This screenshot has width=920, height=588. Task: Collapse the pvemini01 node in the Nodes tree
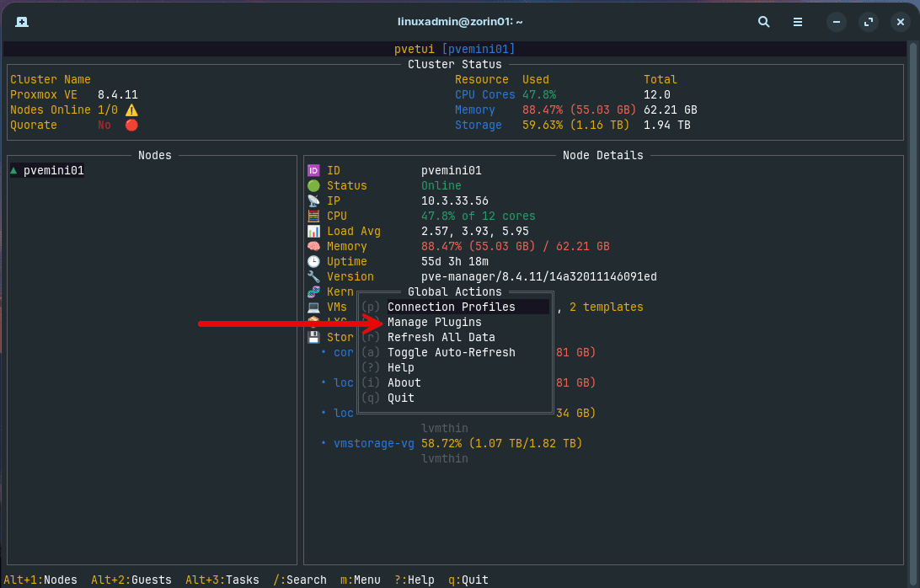pyautogui.click(x=13, y=169)
